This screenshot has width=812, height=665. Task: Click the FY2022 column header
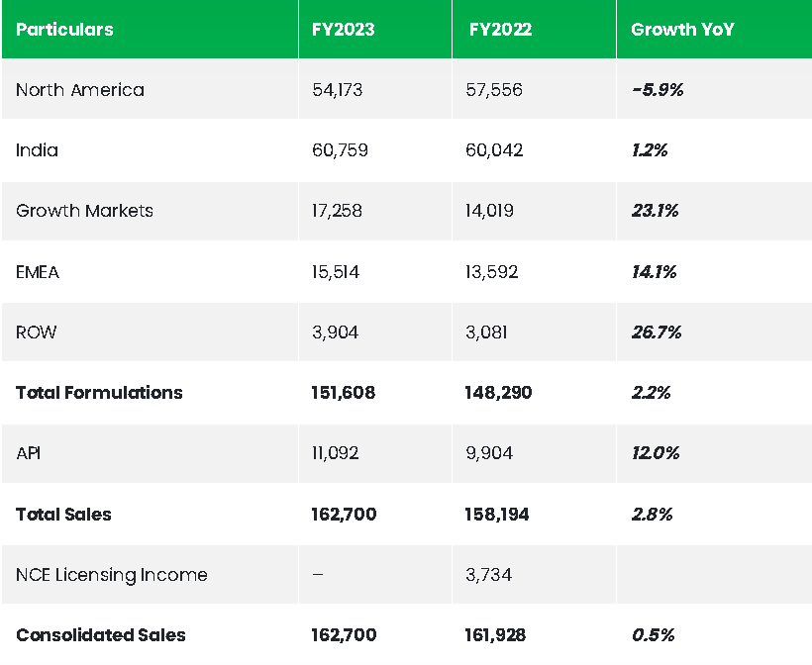tap(500, 30)
